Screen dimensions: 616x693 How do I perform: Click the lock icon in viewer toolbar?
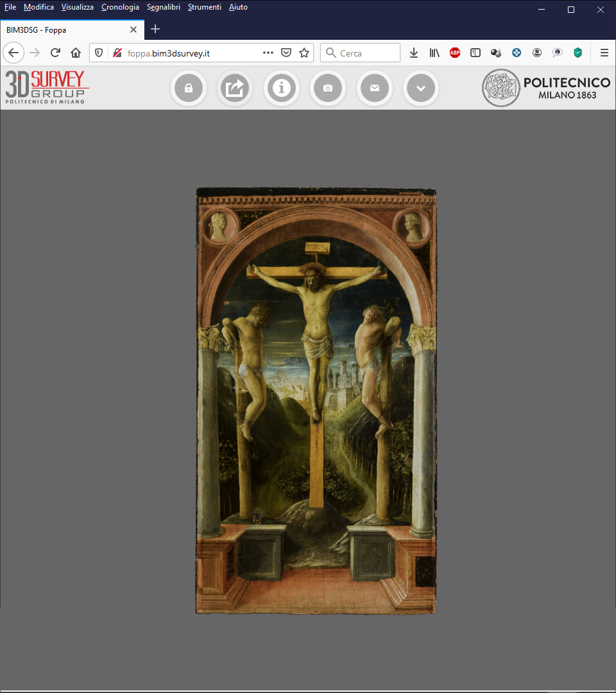[x=189, y=88]
